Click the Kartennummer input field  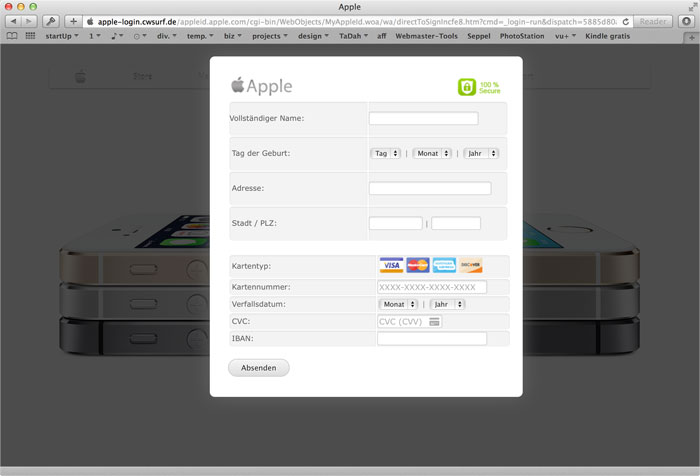[x=432, y=287]
